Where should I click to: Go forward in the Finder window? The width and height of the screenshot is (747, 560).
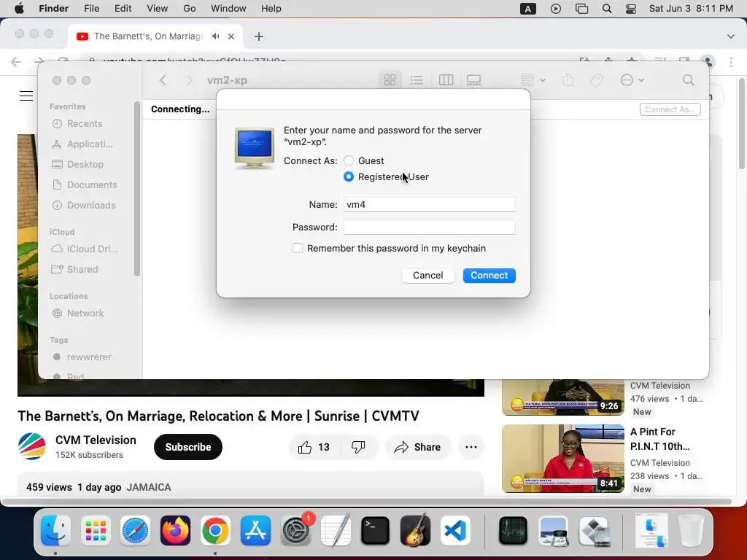[189, 80]
